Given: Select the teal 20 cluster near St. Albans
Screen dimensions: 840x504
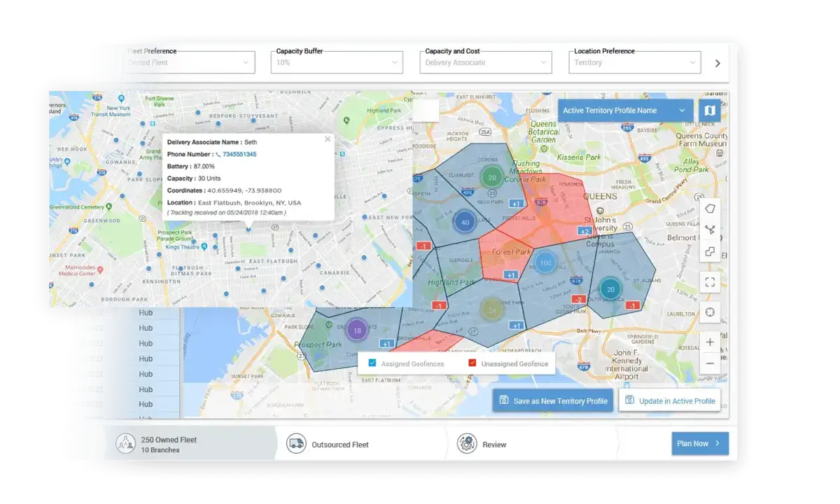Looking at the screenshot, I should click(x=610, y=289).
